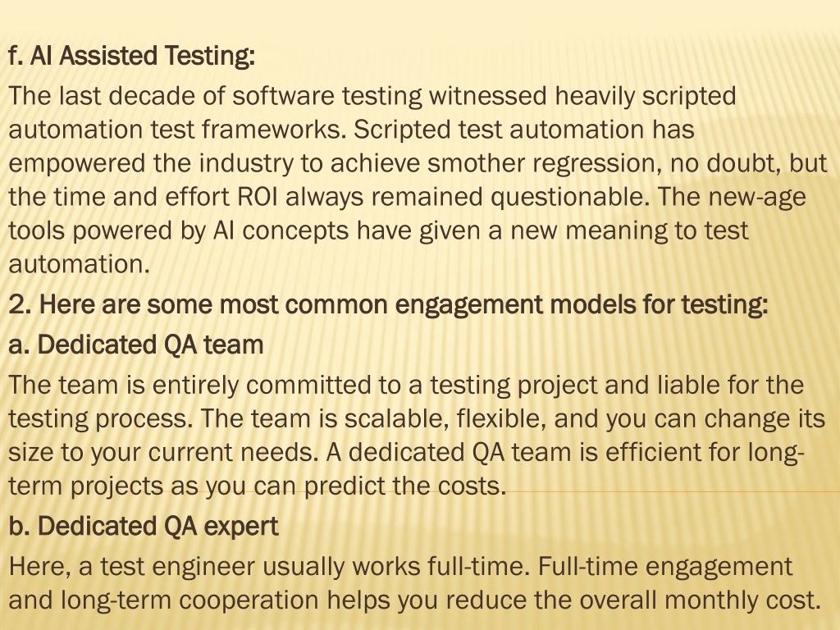Click the phrase 'size to your current needs'
Image resolution: width=840 pixels, height=630 pixels.
pos(160,453)
